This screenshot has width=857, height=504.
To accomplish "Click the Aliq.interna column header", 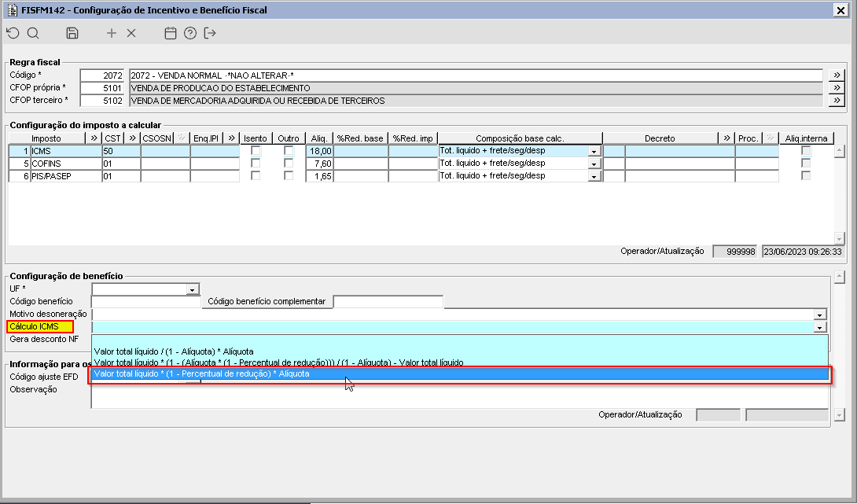I will 806,138.
